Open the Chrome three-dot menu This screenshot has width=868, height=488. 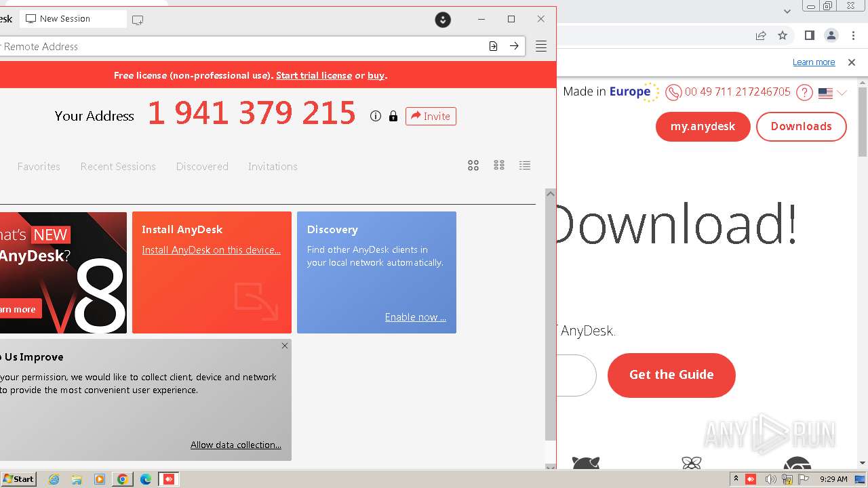tap(853, 35)
